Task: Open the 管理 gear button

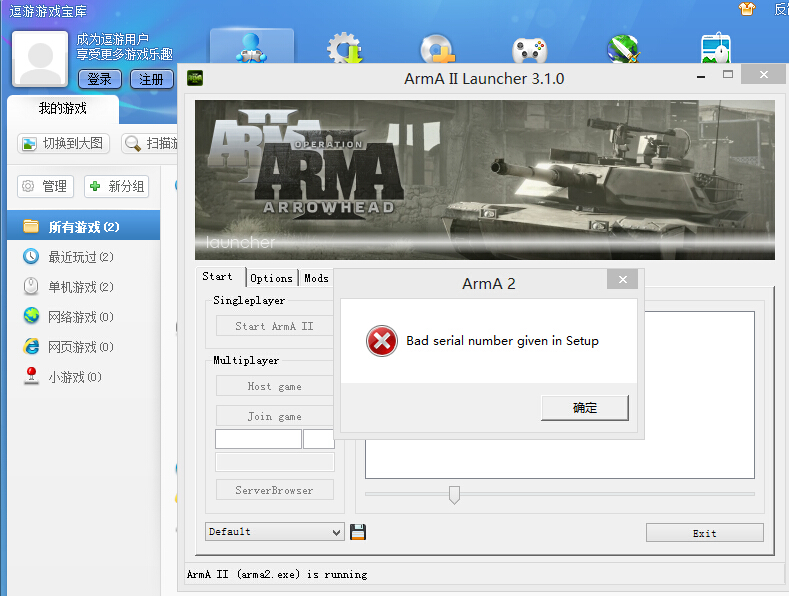Action: coord(45,186)
